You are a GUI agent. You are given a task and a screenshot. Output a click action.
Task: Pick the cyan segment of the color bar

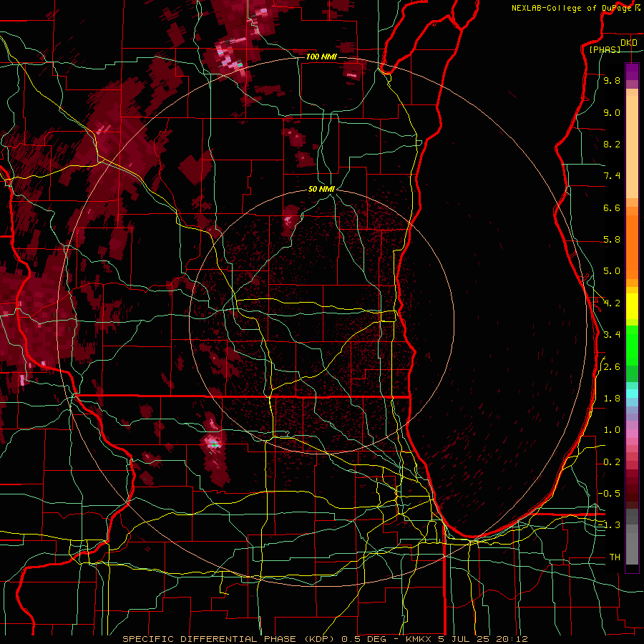pos(632,394)
